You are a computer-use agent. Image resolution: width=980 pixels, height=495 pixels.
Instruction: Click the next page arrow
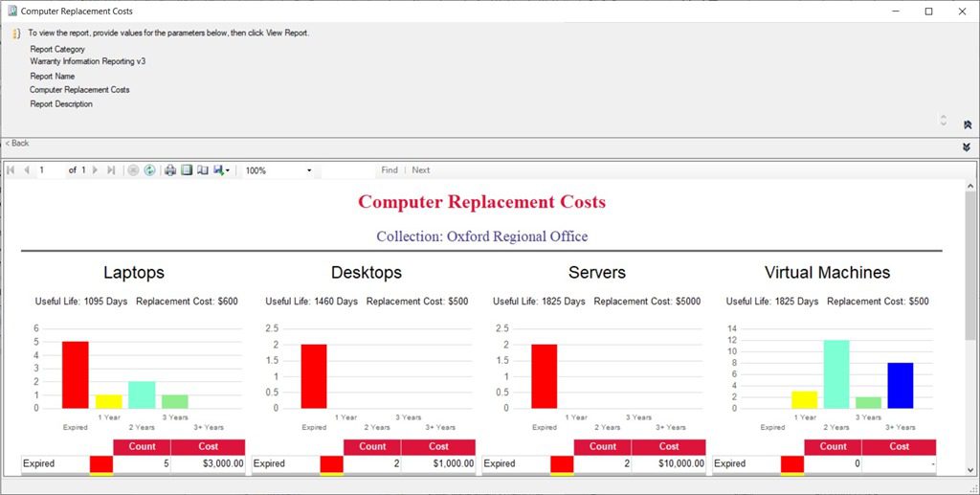coord(95,170)
